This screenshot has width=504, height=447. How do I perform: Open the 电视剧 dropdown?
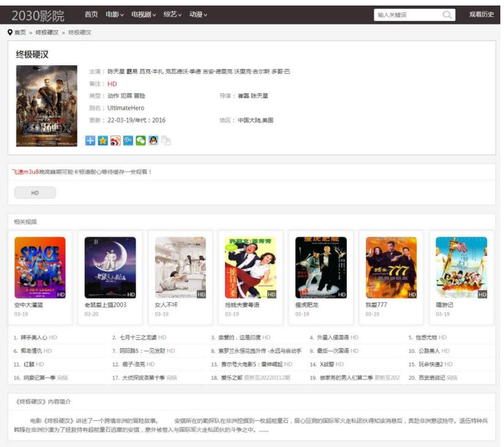tap(145, 12)
